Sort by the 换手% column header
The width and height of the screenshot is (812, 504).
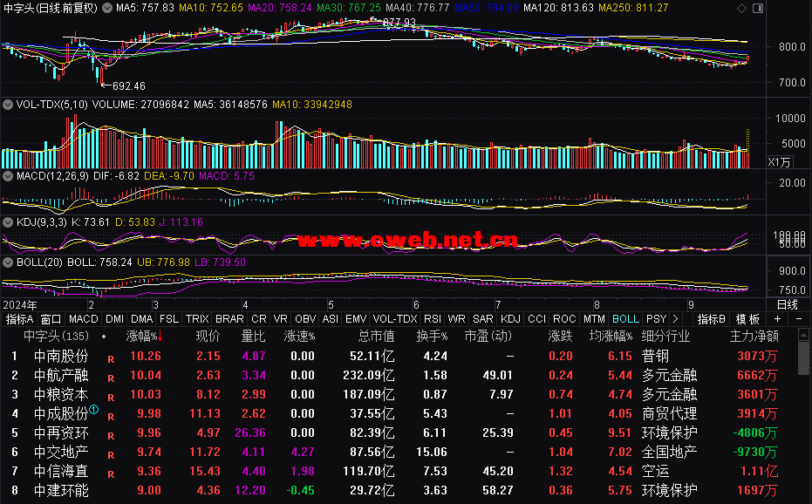432,337
